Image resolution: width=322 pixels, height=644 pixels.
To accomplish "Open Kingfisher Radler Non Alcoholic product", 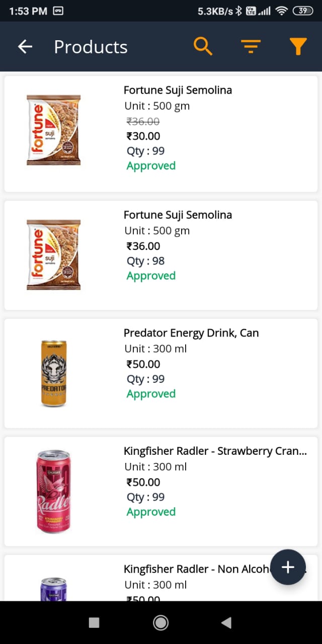I will point(196,570).
